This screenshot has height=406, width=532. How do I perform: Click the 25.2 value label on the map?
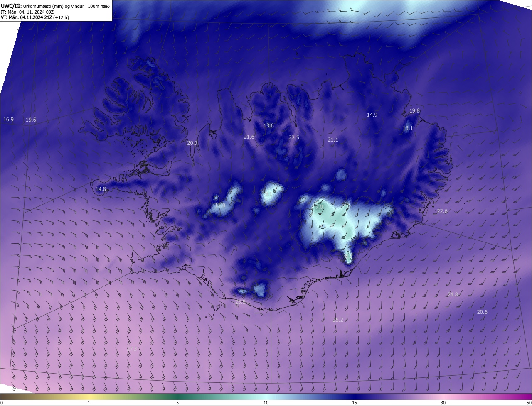[338, 320]
